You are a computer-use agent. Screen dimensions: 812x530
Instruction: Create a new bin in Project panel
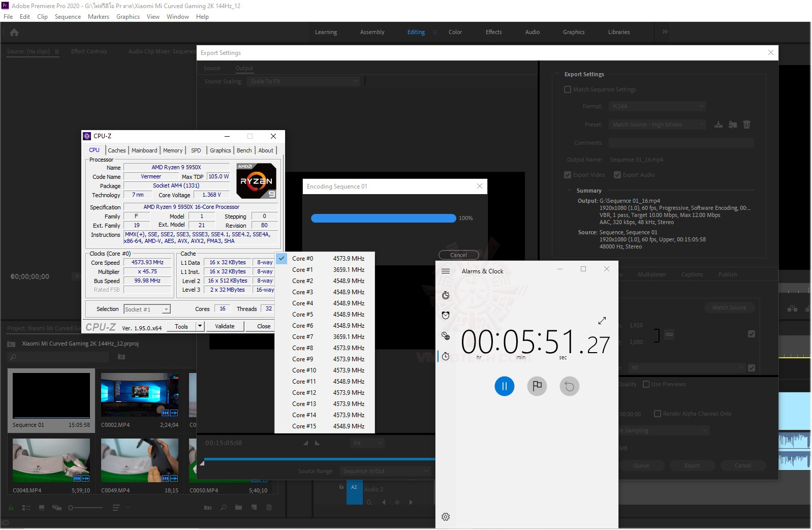[238, 508]
